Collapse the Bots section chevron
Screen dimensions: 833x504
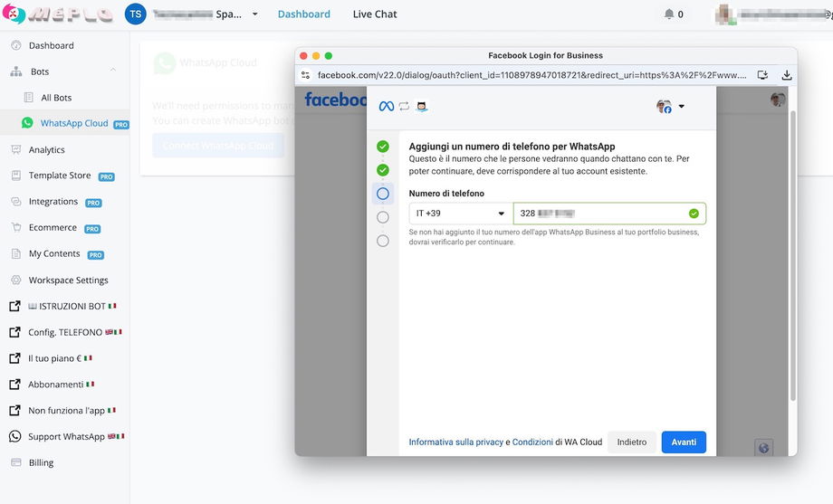pos(112,70)
